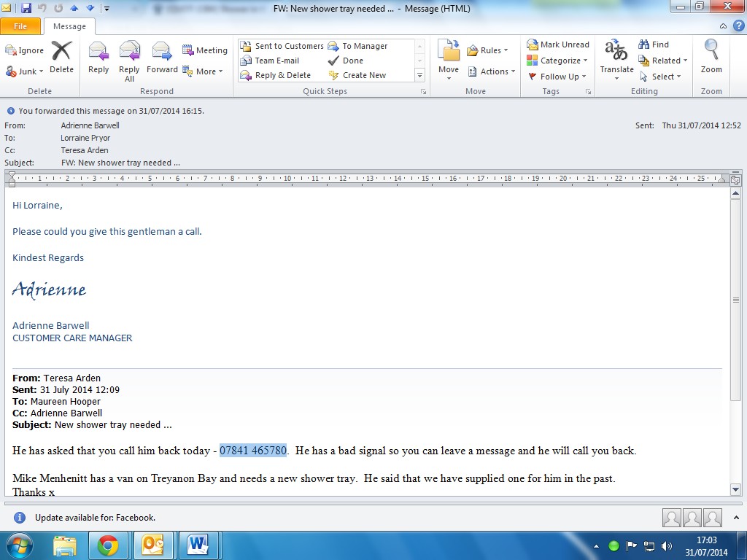Mark the message as Unread
The image size is (747, 560).
[558, 44]
